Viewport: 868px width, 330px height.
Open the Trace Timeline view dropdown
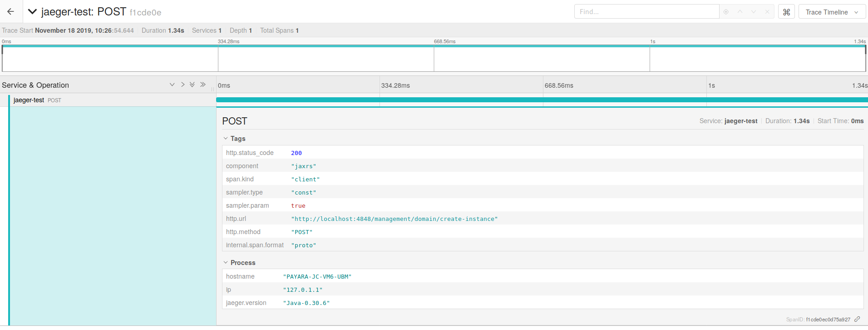pos(832,12)
